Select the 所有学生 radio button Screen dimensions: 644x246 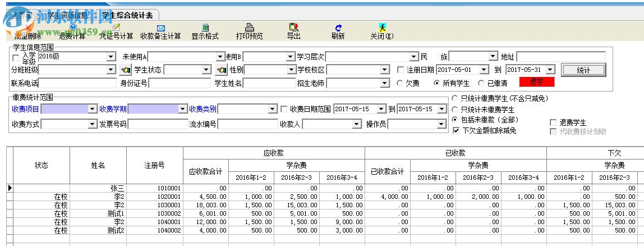437,83
